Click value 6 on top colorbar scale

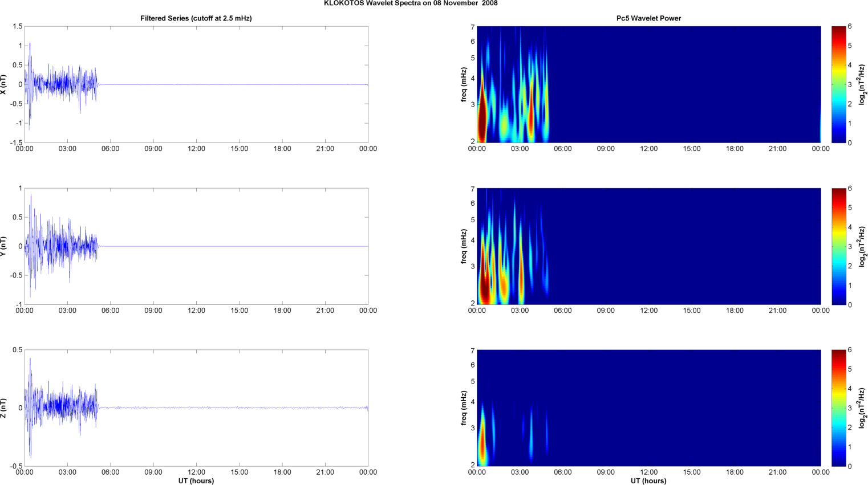click(x=850, y=27)
